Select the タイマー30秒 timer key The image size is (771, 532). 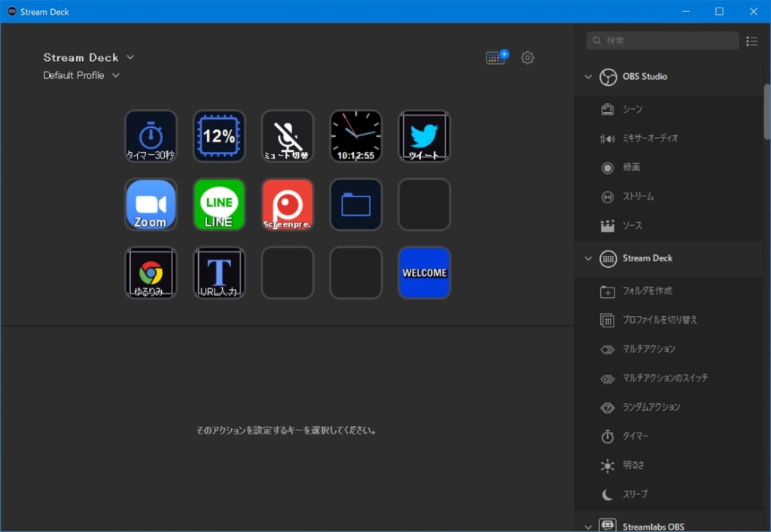(x=151, y=136)
